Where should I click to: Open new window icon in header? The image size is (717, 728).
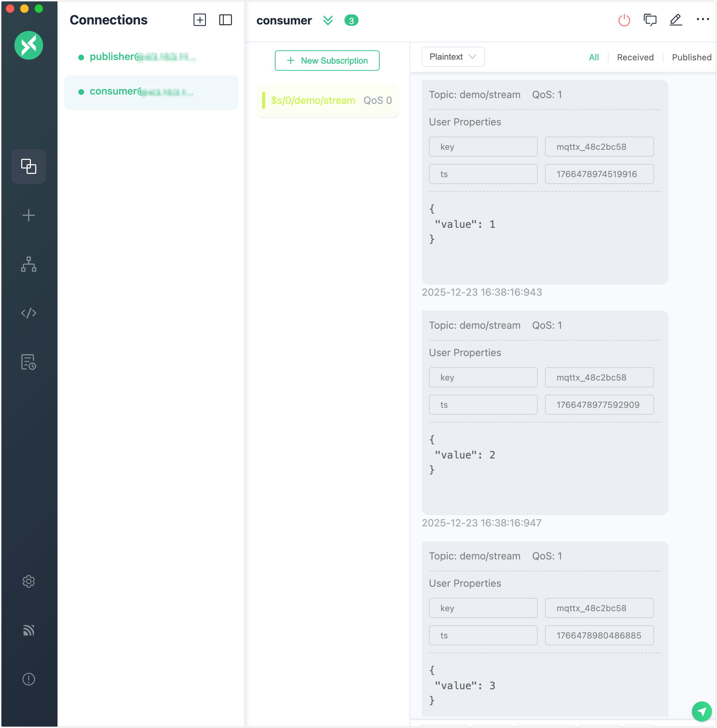[650, 20]
